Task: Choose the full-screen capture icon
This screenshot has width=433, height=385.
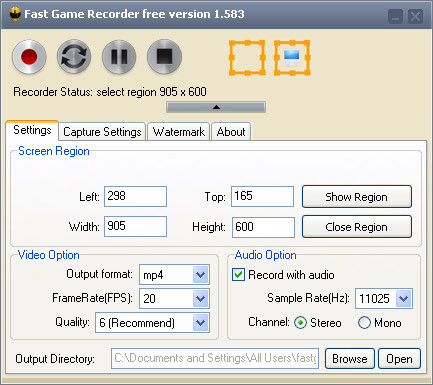Action: click(292, 58)
